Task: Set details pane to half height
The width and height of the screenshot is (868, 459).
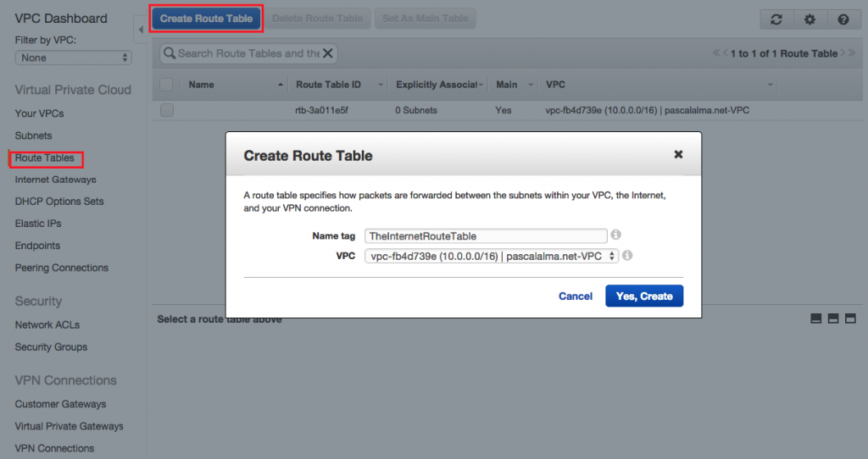Action: tap(833, 318)
